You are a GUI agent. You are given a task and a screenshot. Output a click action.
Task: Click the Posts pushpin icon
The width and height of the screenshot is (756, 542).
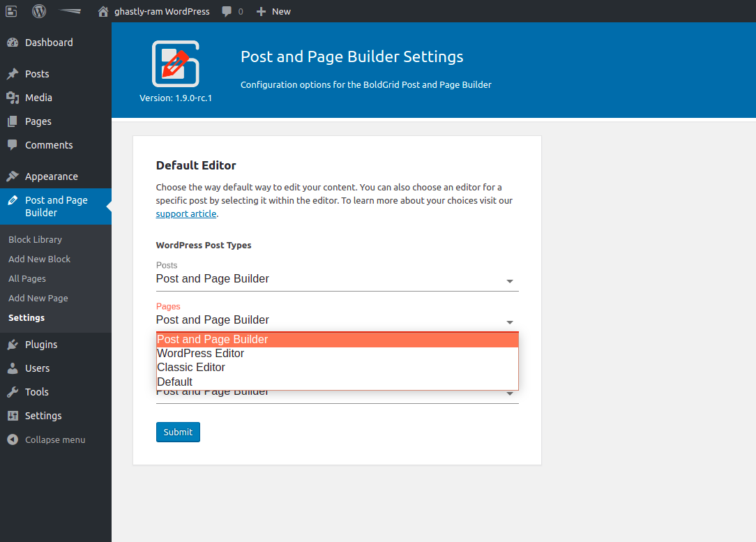coord(13,74)
